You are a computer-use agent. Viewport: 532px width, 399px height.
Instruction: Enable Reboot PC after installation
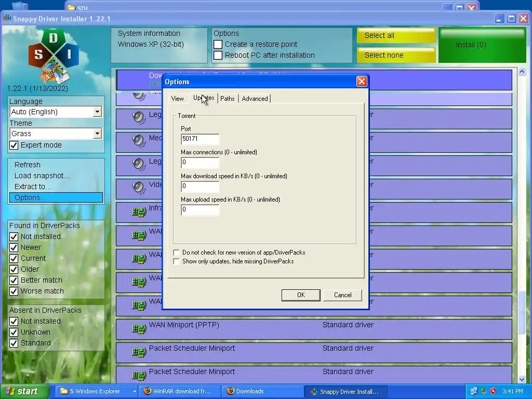pos(218,55)
